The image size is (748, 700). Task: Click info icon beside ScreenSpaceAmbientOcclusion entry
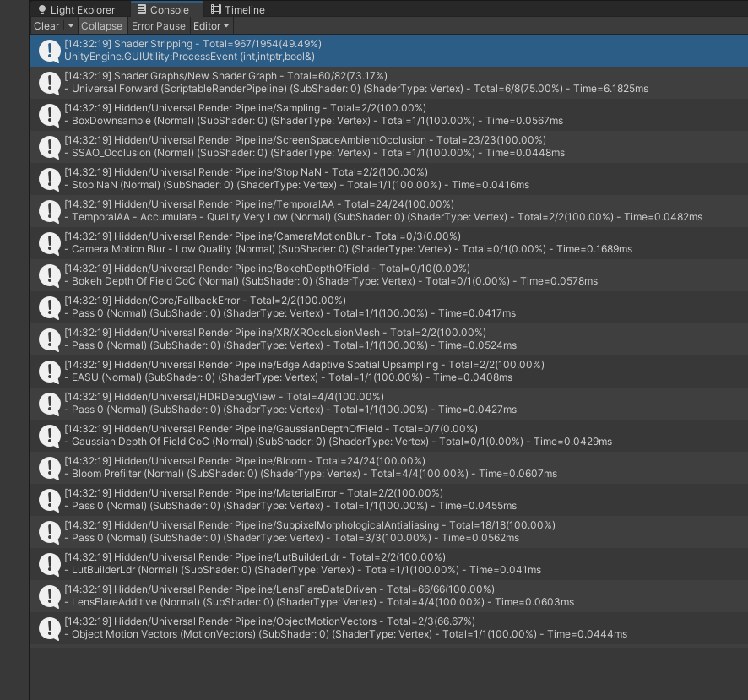point(50,146)
